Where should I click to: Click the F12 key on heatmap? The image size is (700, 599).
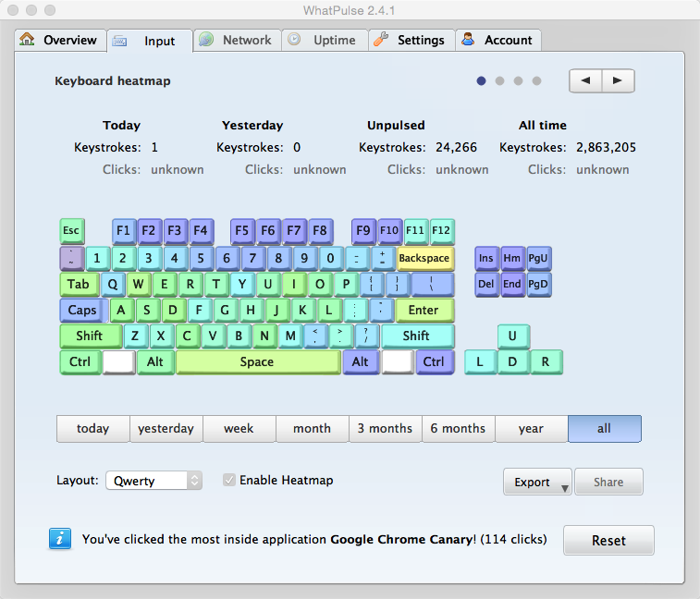tap(442, 231)
